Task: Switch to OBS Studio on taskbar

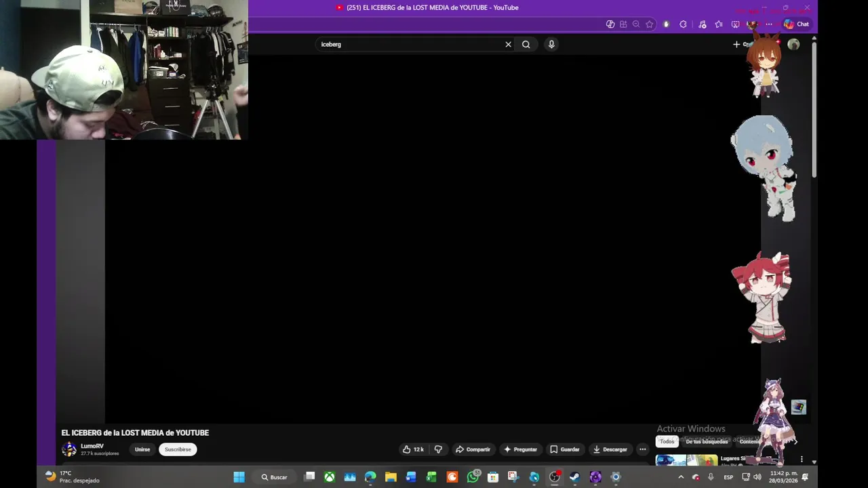Action: 555,477
